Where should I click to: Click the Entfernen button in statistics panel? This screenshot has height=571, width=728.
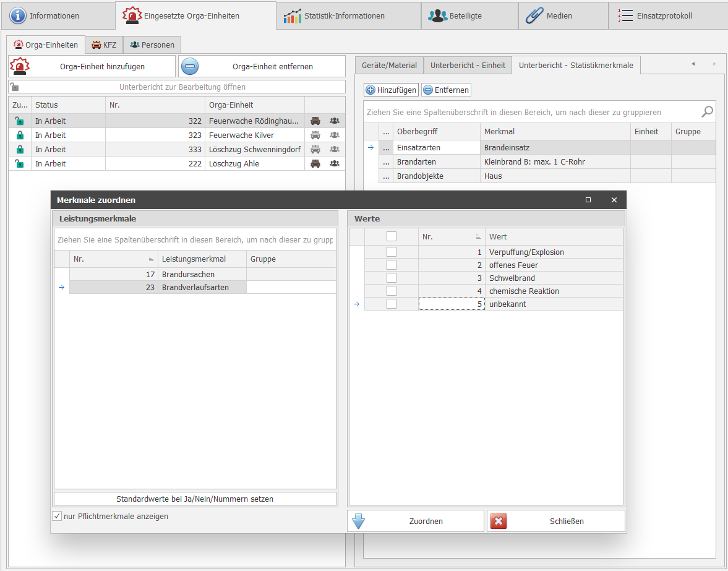coord(446,90)
